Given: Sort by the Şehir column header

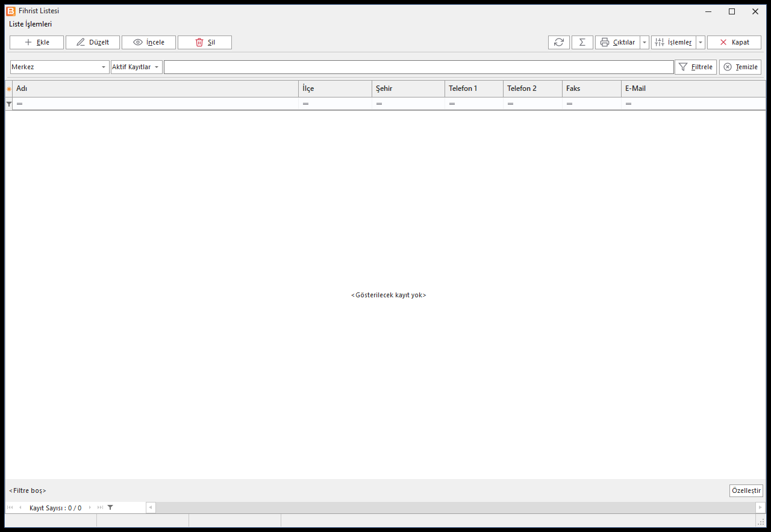Looking at the screenshot, I should (408, 88).
